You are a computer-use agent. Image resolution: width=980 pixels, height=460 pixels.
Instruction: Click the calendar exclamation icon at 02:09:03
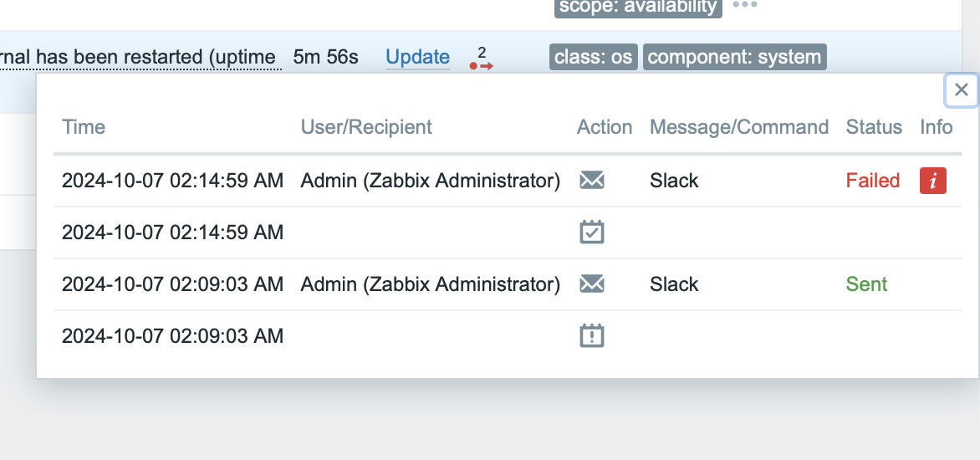(x=592, y=336)
